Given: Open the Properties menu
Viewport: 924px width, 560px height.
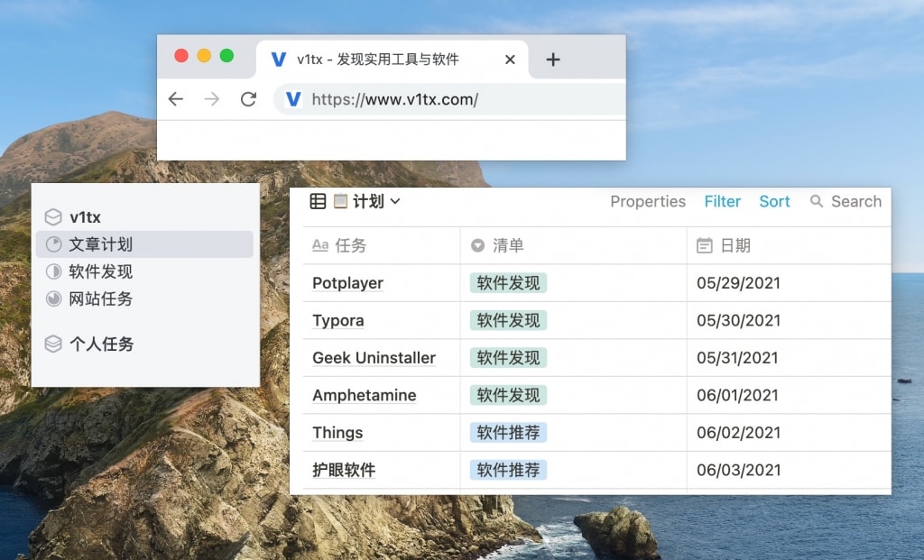Looking at the screenshot, I should pyautogui.click(x=648, y=201).
